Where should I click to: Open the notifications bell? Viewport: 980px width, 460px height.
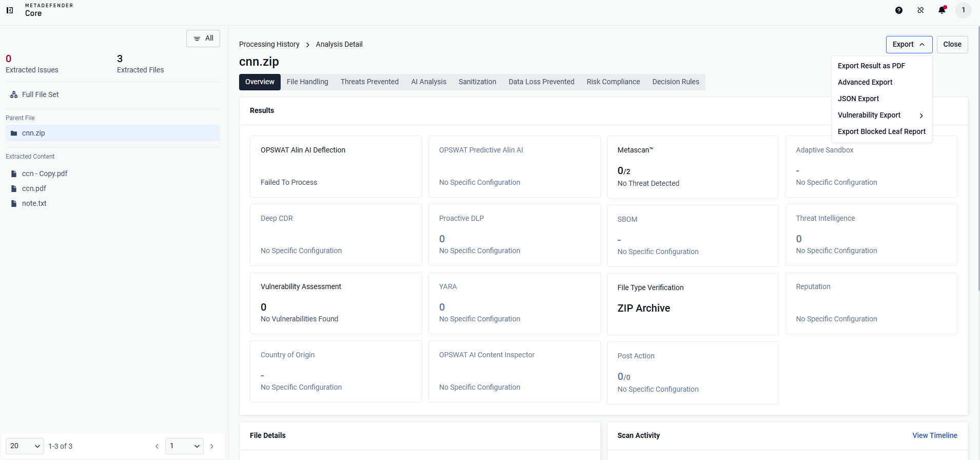942,10
